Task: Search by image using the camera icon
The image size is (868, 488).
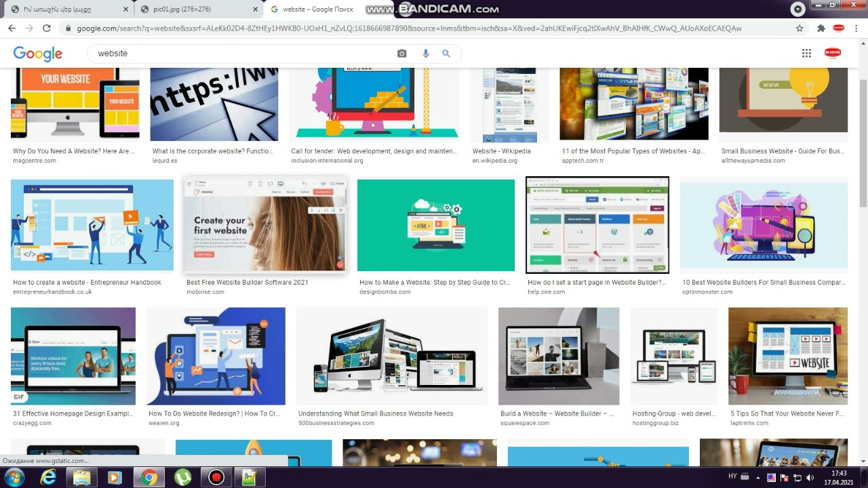Action: [x=402, y=54]
